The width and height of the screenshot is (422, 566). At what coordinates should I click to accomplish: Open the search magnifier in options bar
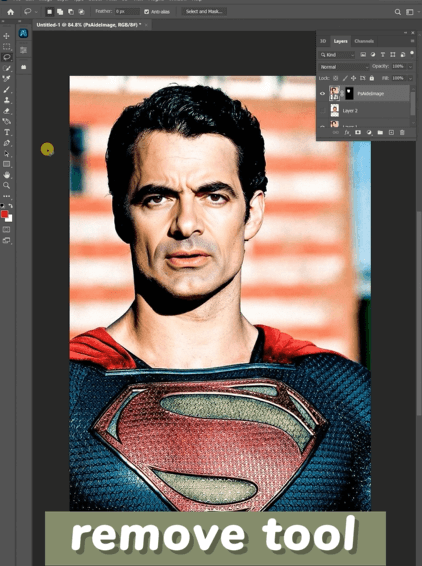pos(397,12)
